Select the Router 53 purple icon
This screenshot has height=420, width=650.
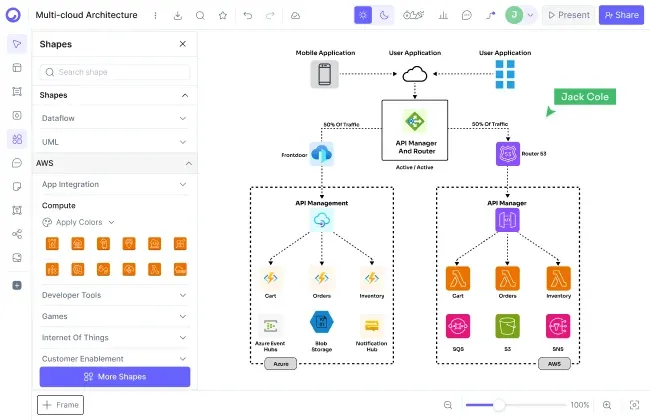[508, 154]
